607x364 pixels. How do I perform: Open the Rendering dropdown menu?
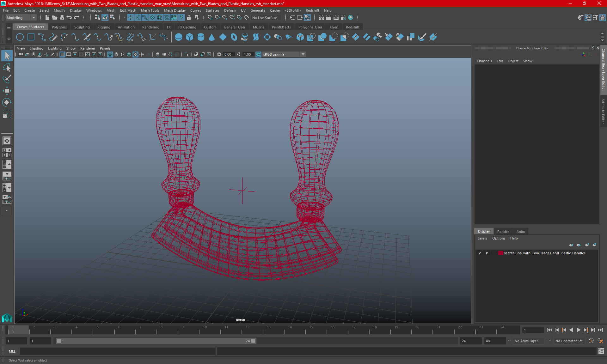click(151, 27)
